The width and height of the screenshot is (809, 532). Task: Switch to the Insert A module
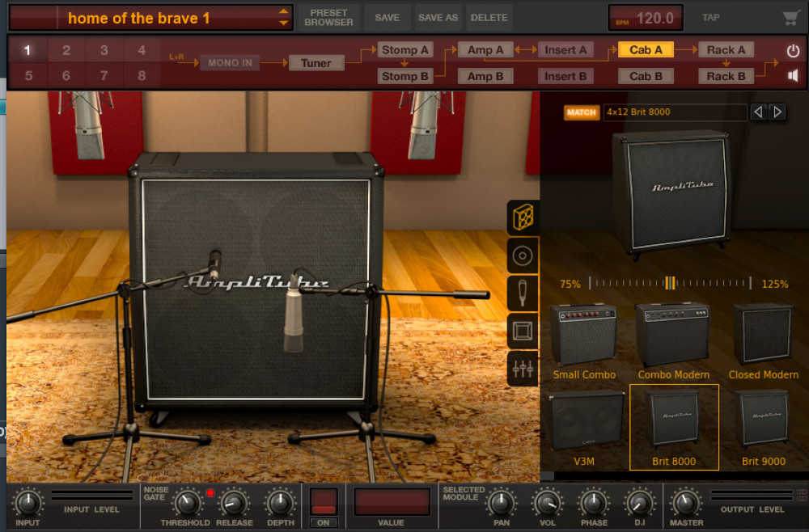tap(565, 50)
